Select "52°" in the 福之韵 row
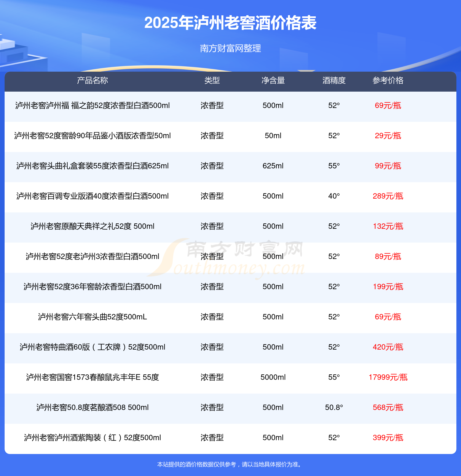This screenshot has height=476, width=461. click(x=334, y=105)
